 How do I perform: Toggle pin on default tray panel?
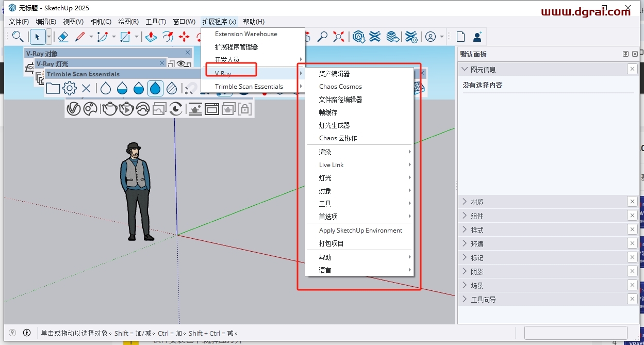click(x=625, y=54)
